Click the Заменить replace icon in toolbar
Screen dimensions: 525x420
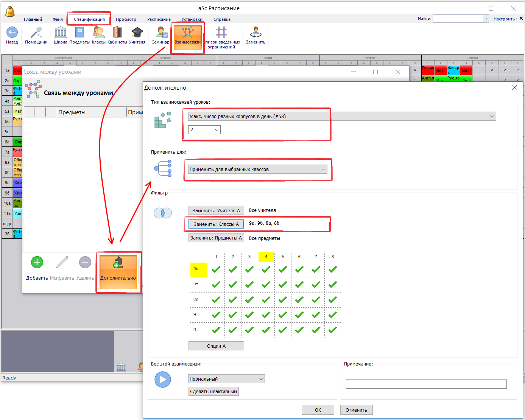[x=255, y=33]
